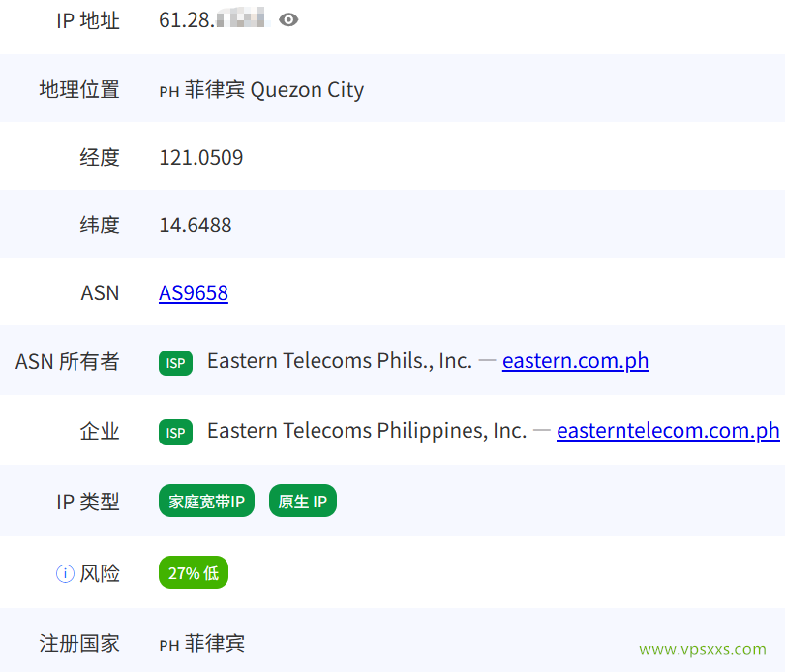
Task: Click the PH country code beside Quezon City
Action: (169, 92)
